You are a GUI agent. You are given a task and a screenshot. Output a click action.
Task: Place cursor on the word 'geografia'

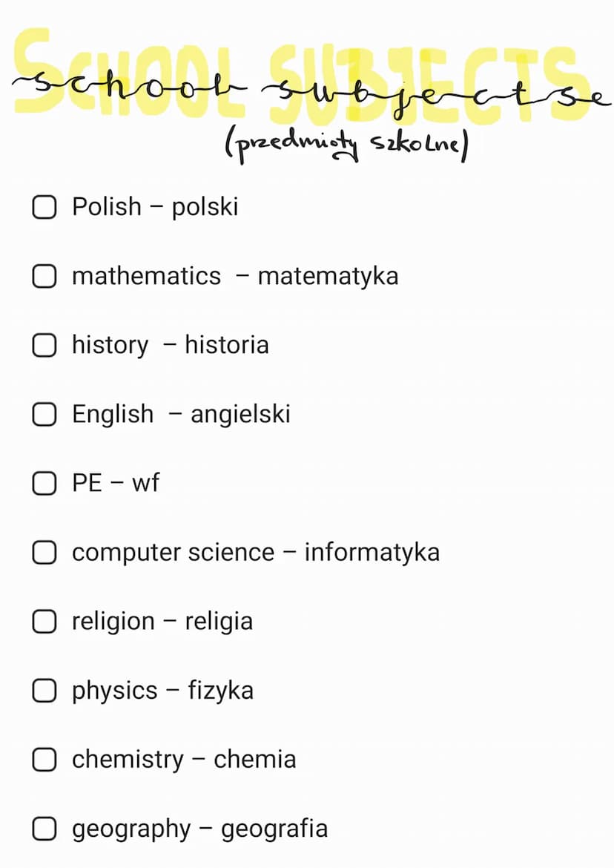tap(274, 829)
